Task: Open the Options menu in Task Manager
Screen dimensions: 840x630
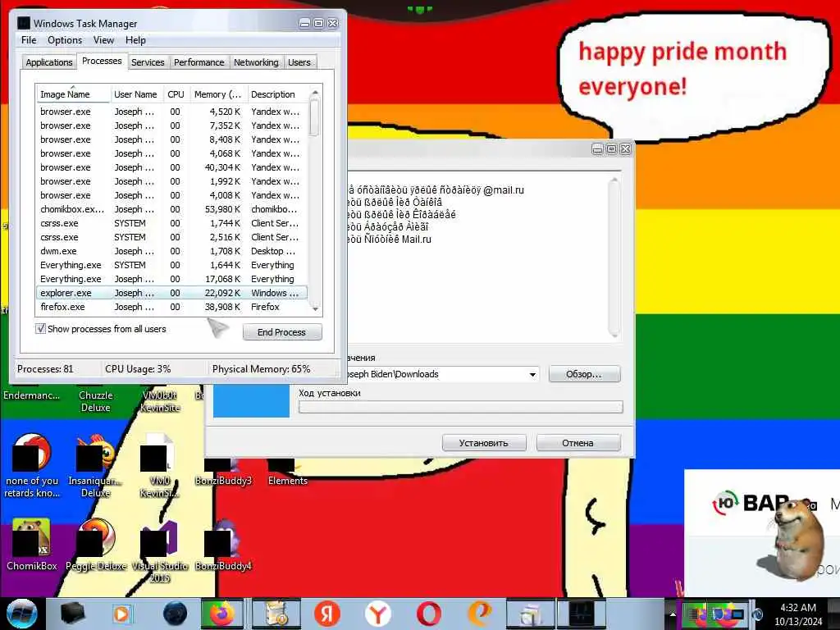Action: click(65, 40)
